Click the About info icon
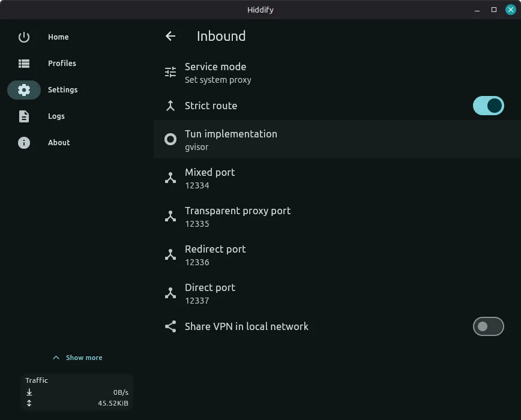This screenshot has width=521, height=420. click(x=24, y=142)
